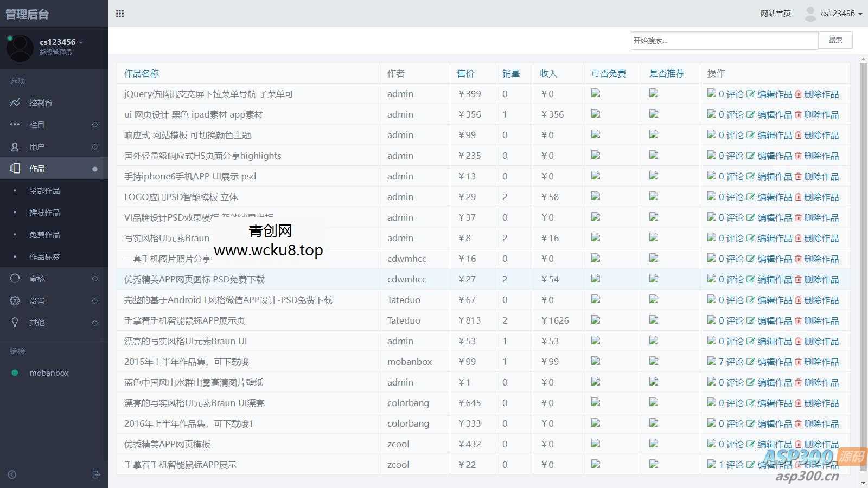The height and width of the screenshot is (488, 868).
Task: Click the logout icon at sidebar bottom
Action: pos(97,474)
